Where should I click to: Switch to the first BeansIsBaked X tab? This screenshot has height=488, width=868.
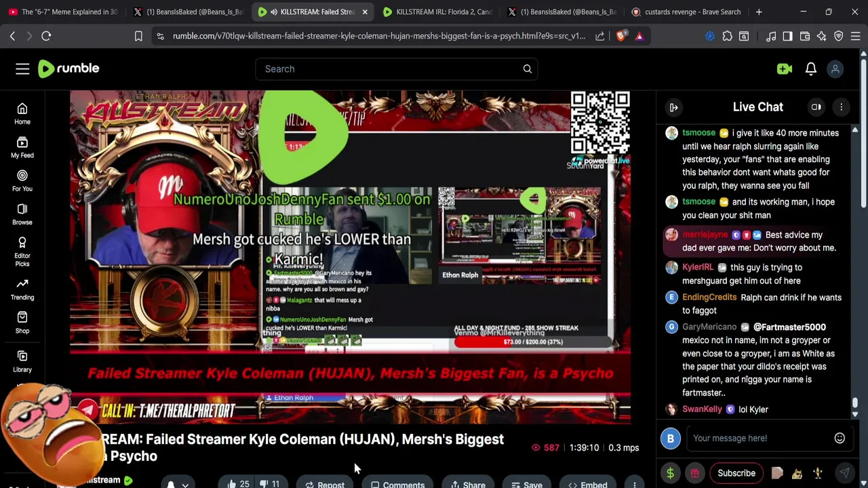(190, 12)
